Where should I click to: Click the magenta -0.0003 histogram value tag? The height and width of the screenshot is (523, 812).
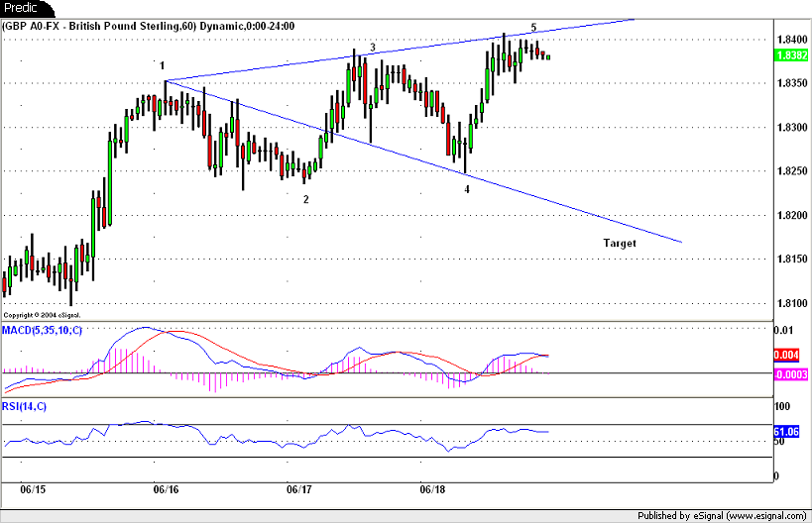click(790, 373)
